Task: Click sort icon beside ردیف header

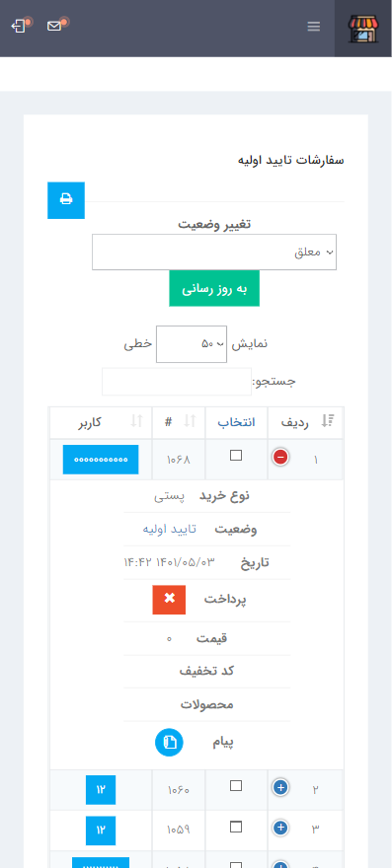Action: (x=327, y=421)
